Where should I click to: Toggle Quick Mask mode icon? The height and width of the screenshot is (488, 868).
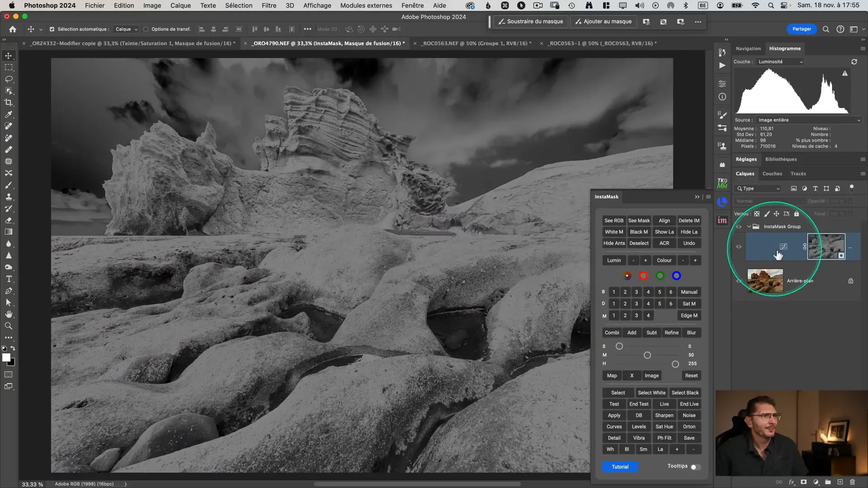coord(9,375)
